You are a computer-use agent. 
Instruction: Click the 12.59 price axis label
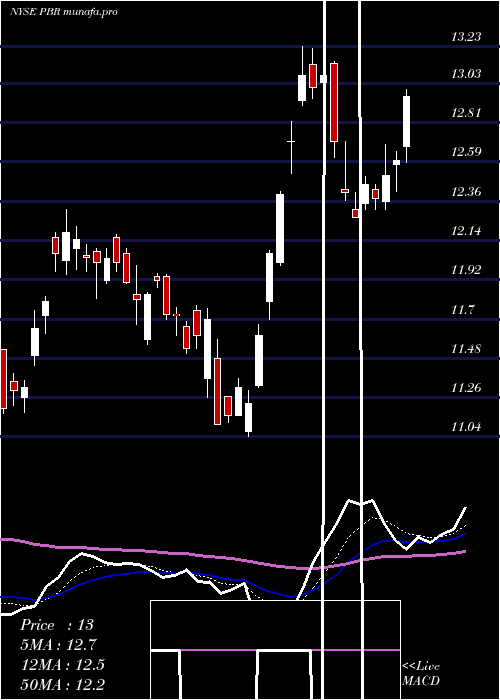coord(466,152)
